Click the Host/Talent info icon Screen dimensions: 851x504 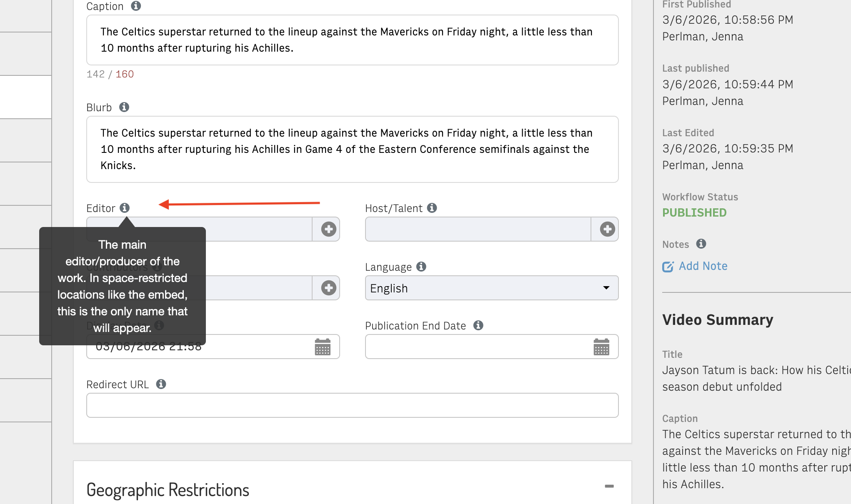point(432,208)
